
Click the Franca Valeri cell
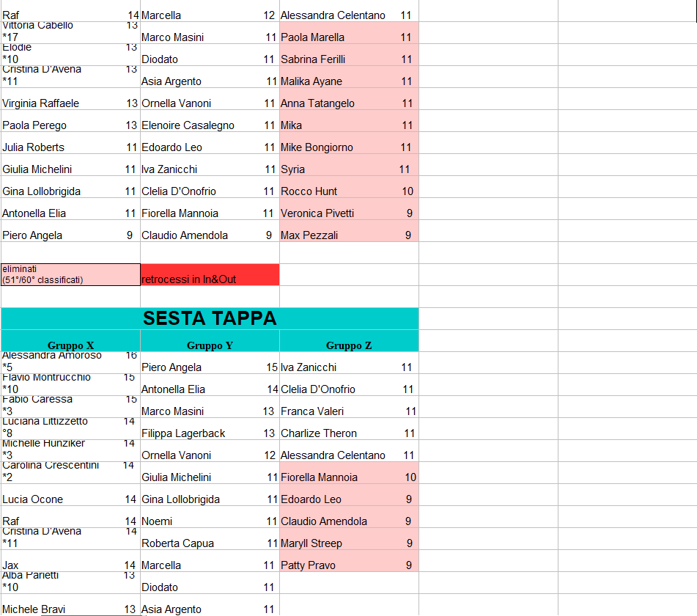pyautogui.click(x=312, y=411)
